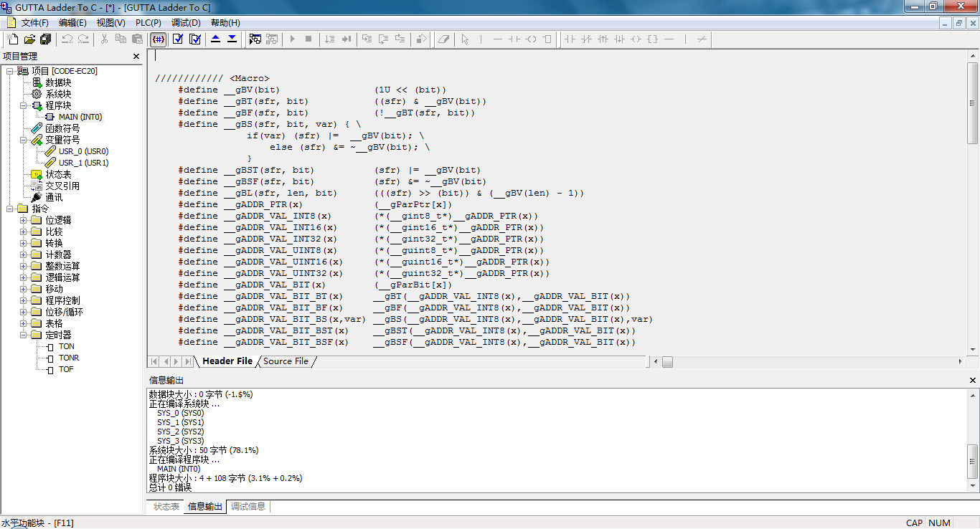Select MAIN (INT0) in the project tree

(80, 117)
